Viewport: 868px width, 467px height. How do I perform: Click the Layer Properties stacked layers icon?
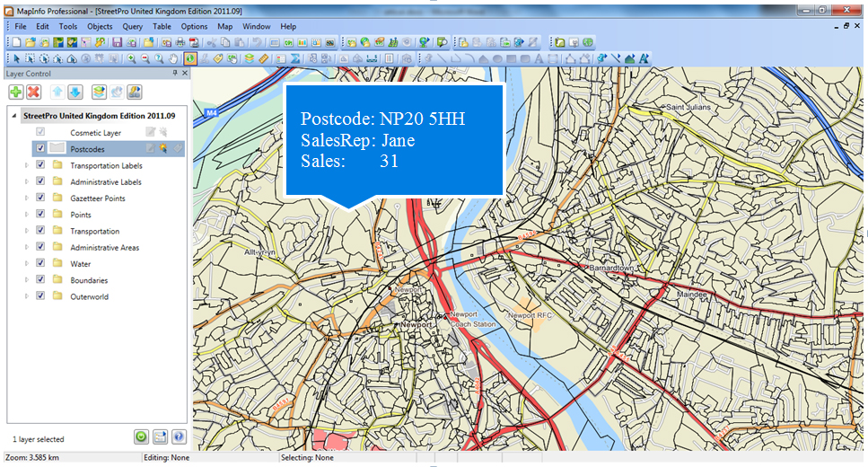tap(99, 92)
